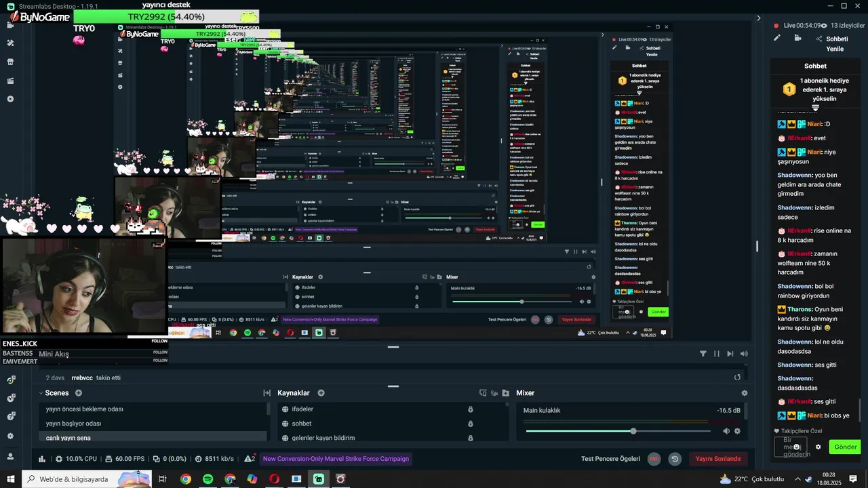Open the warning notifications icon

point(250,459)
